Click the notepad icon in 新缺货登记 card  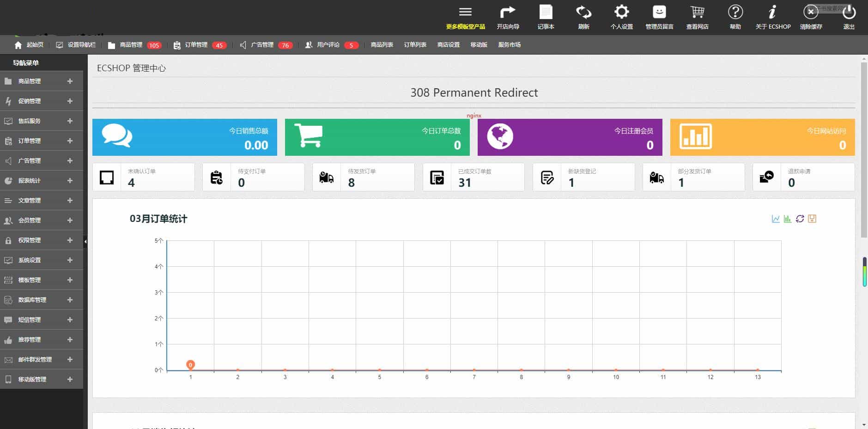(547, 178)
